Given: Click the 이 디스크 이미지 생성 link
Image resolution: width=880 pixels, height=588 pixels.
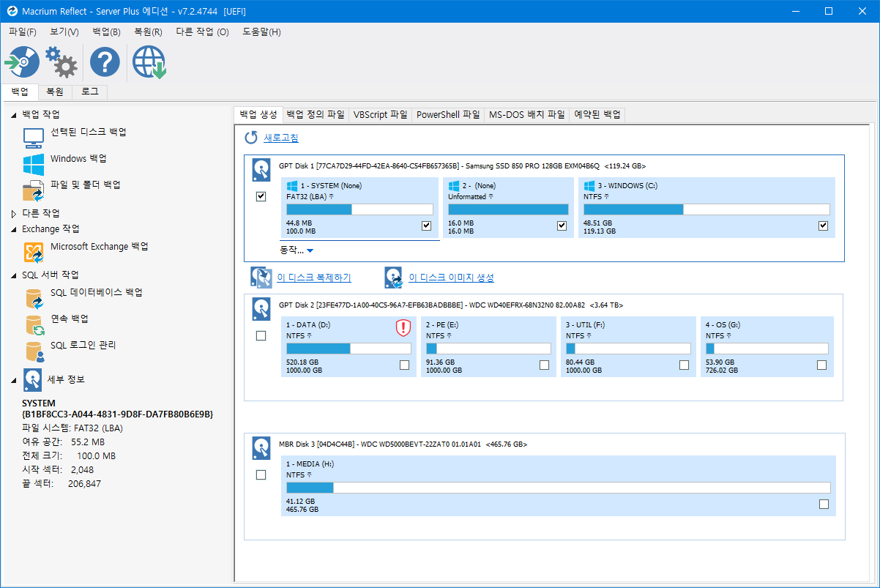Looking at the screenshot, I should coord(451,278).
